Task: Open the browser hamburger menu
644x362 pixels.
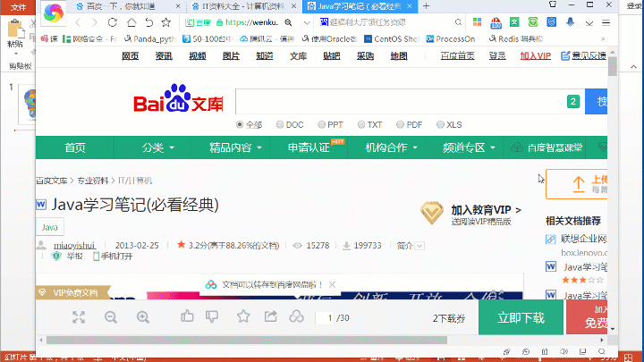Action: pyautogui.click(x=606, y=22)
